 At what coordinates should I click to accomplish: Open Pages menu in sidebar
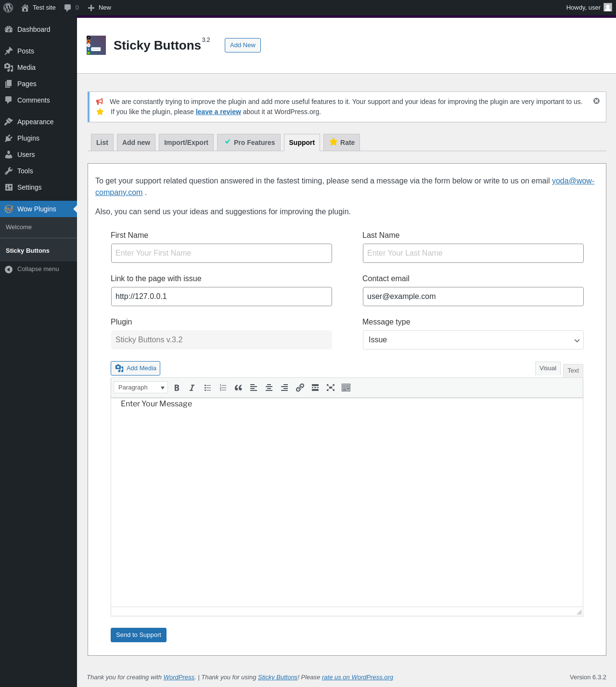38,84
